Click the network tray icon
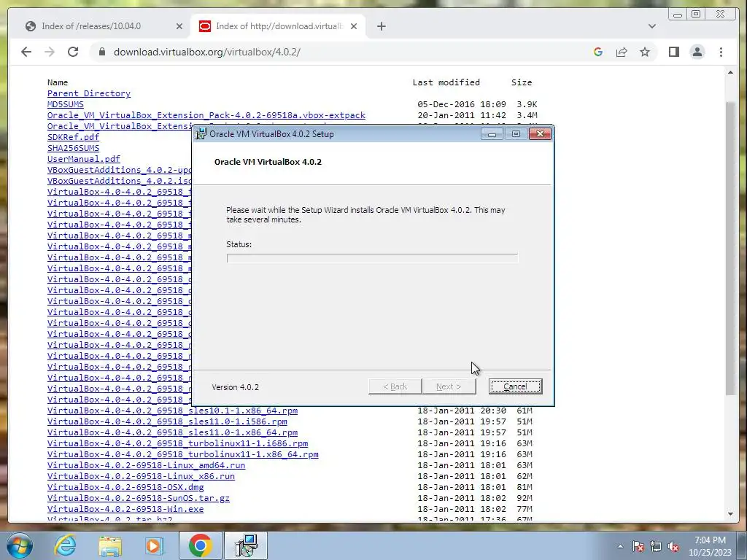The width and height of the screenshot is (747, 560). click(x=656, y=547)
